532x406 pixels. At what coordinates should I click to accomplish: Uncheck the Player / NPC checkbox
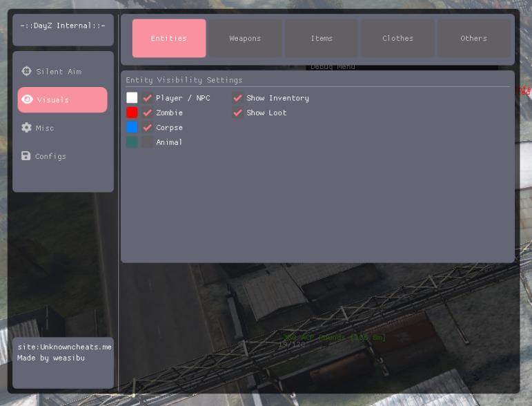(147, 98)
